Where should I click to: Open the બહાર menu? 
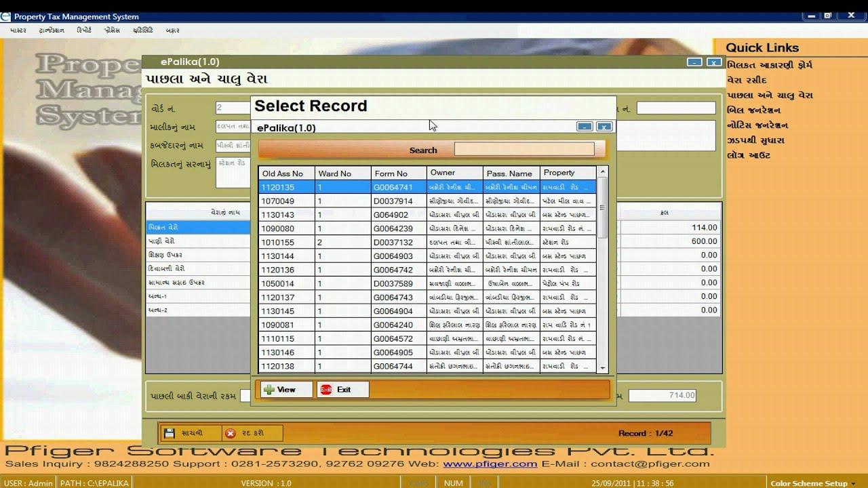tap(172, 30)
